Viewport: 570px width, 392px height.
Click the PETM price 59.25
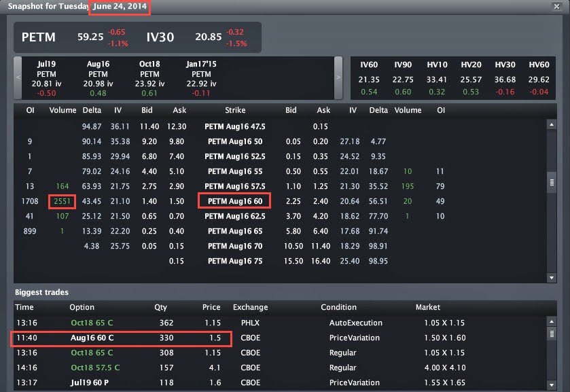[x=90, y=37]
